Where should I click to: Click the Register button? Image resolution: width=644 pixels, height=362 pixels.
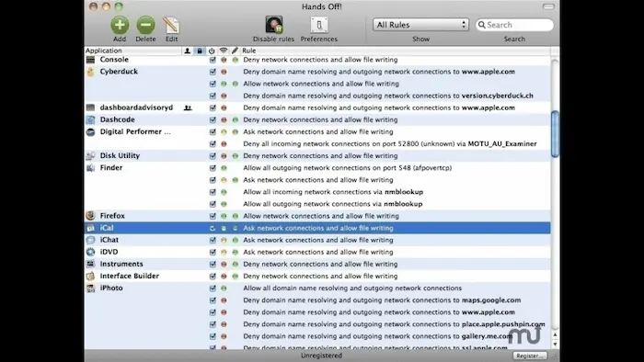529,356
